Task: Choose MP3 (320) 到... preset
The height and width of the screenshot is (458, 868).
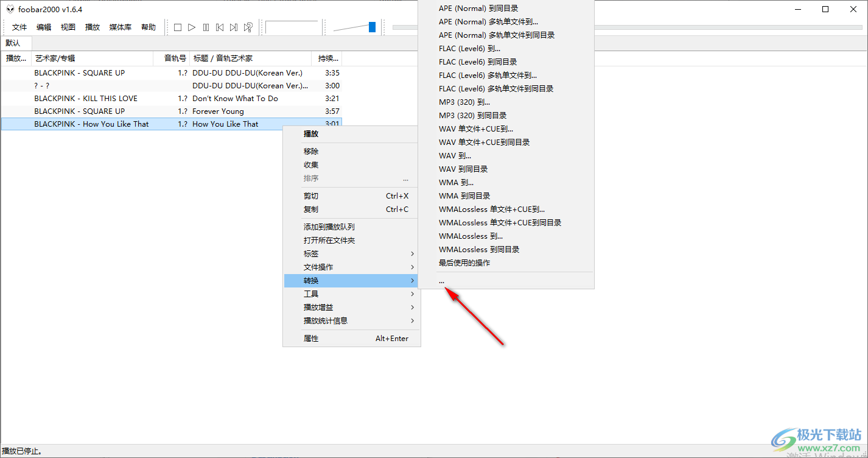Action: 506,102
